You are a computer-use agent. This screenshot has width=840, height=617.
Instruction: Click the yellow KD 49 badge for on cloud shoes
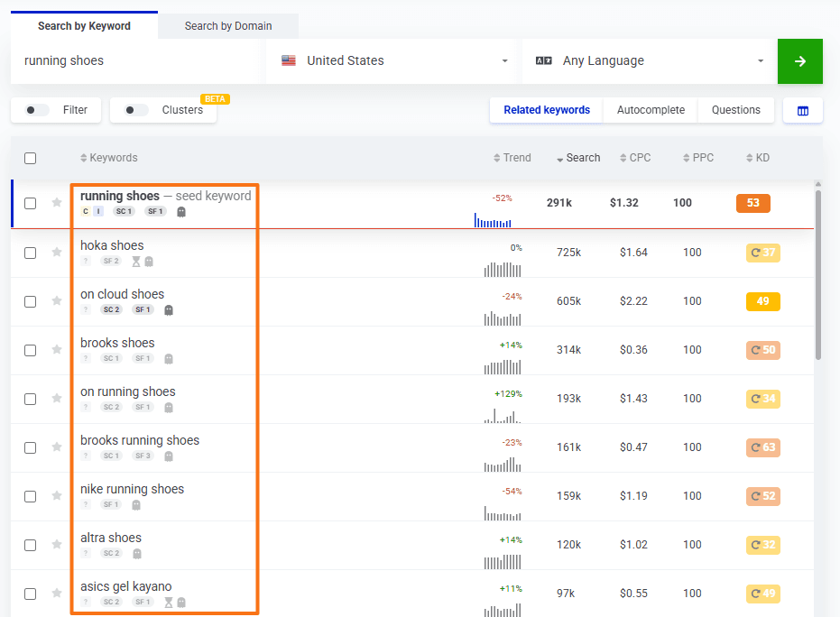[x=763, y=301]
